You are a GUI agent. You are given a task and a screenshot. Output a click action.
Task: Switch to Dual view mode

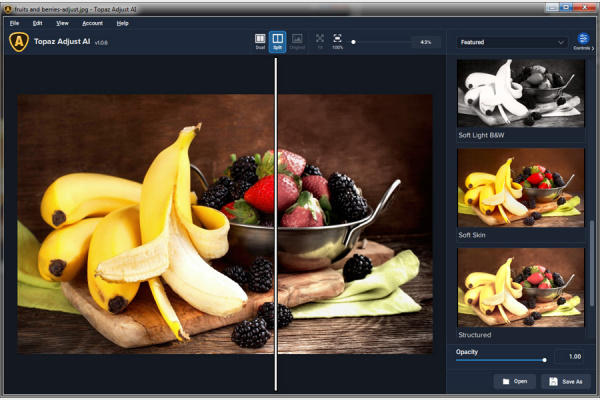pos(260,41)
